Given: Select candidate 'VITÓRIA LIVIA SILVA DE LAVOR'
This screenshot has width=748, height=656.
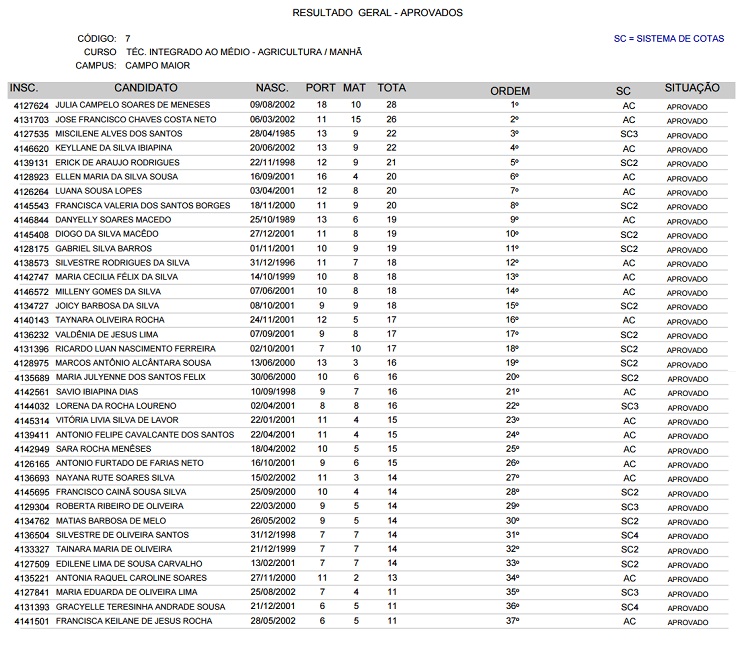Looking at the screenshot, I should click(117, 420).
